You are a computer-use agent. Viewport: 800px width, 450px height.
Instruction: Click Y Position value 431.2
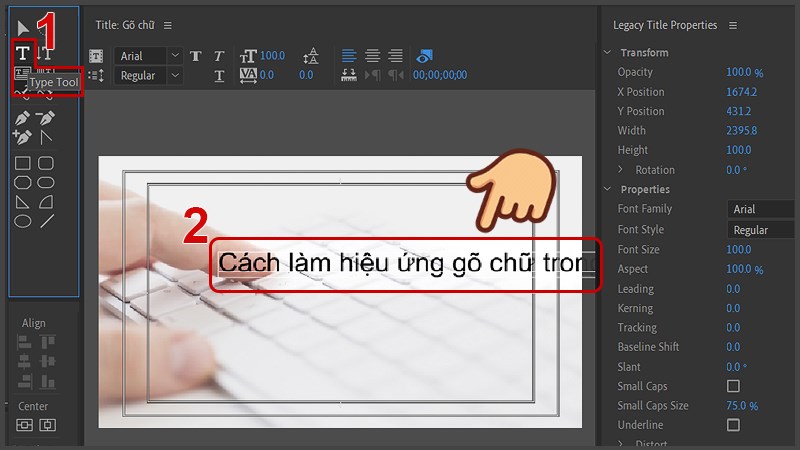pos(738,111)
